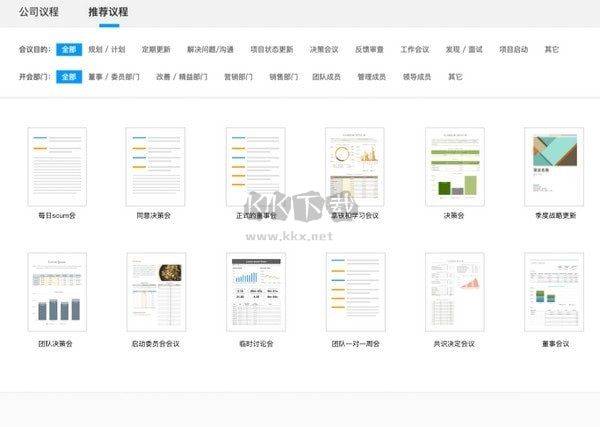Viewport: 600px width, 427px height.
Task: Filter meeting purpose by 决策会议
Action: coord(325,49)
